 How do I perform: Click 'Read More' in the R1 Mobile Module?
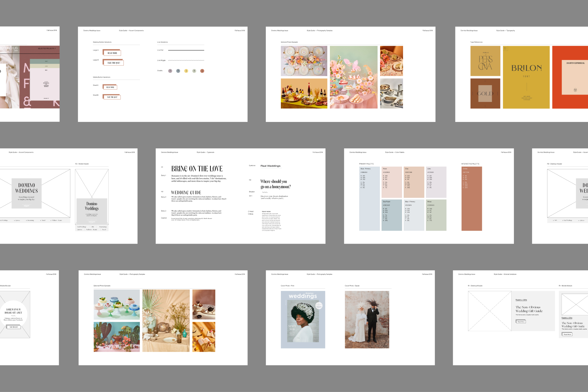click(567, 334)
